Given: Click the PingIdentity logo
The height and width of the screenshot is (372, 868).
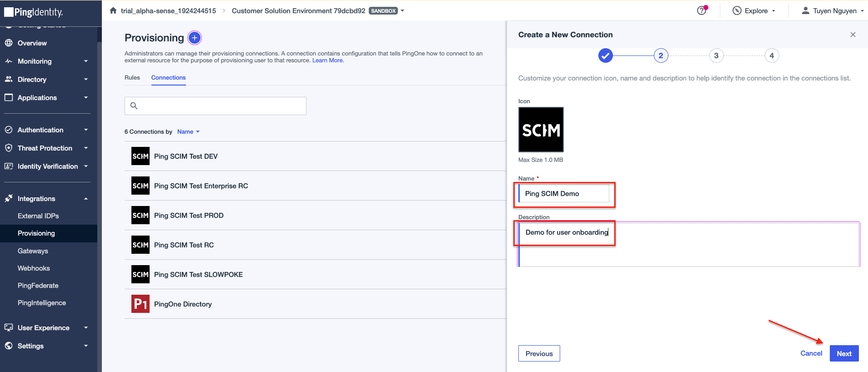Looking at the screenshot, I should pos(34,12).
